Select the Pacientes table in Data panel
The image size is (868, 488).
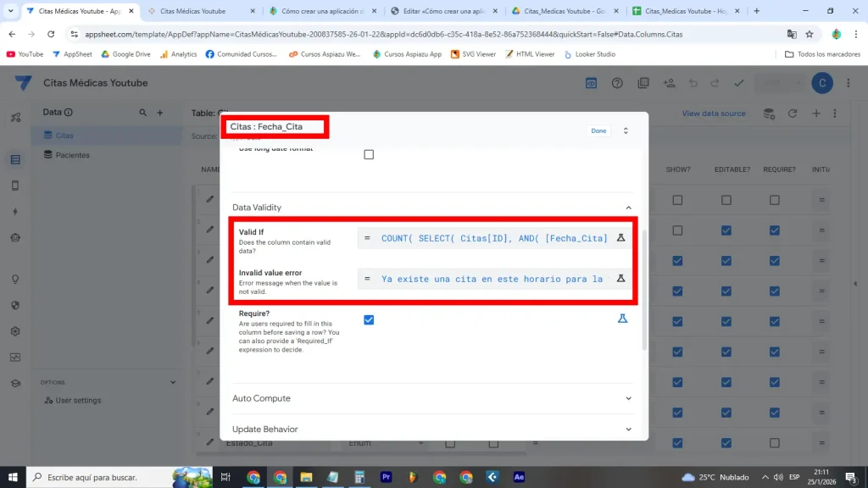tap(73, 155)
